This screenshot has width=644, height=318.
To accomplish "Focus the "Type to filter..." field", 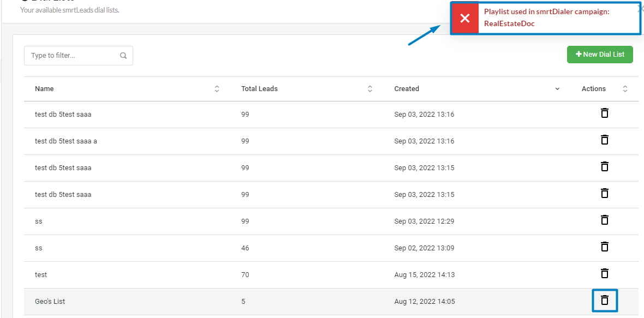I will point(74,56).
